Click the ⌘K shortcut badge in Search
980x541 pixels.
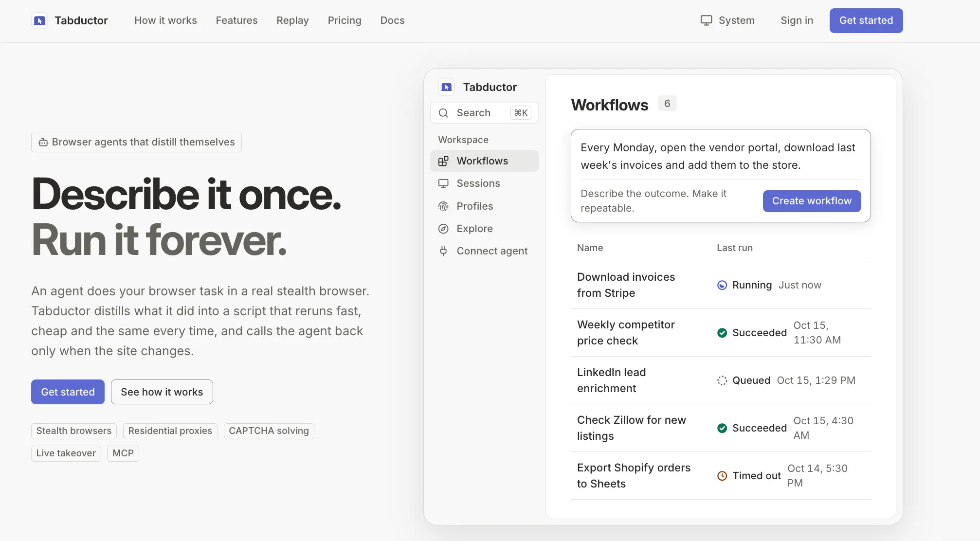coord(521,113)
